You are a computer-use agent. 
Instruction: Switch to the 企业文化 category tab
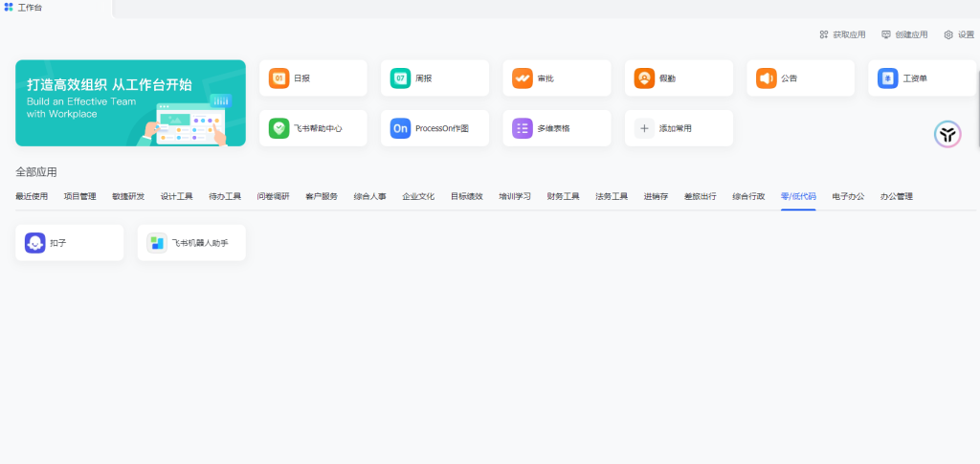click(418, 197)
